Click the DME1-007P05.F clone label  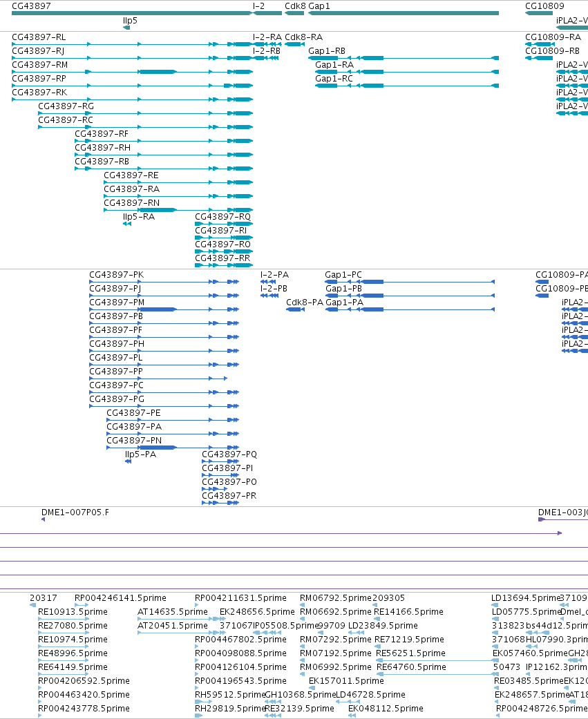pyautogui.click(x=75, y=512)
